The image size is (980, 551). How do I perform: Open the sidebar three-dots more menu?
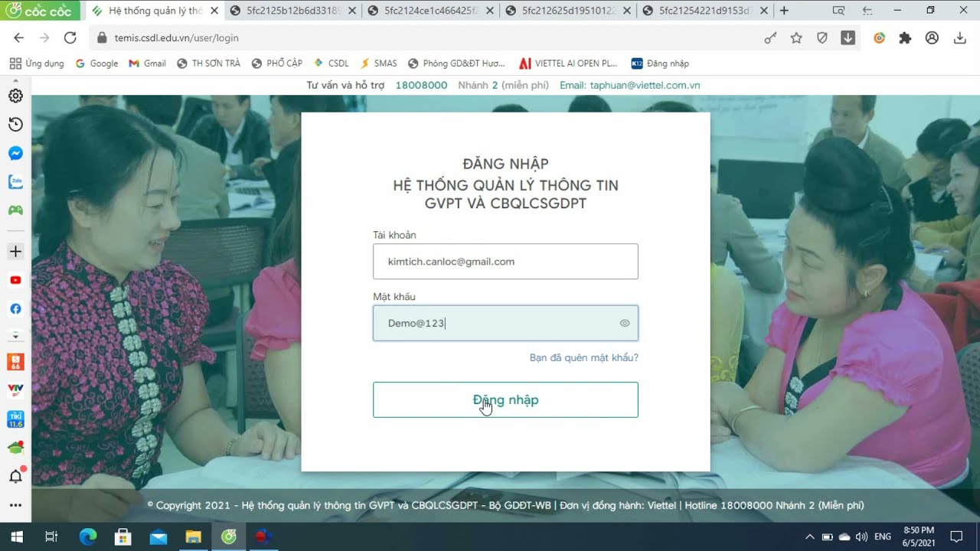[15, 505]
